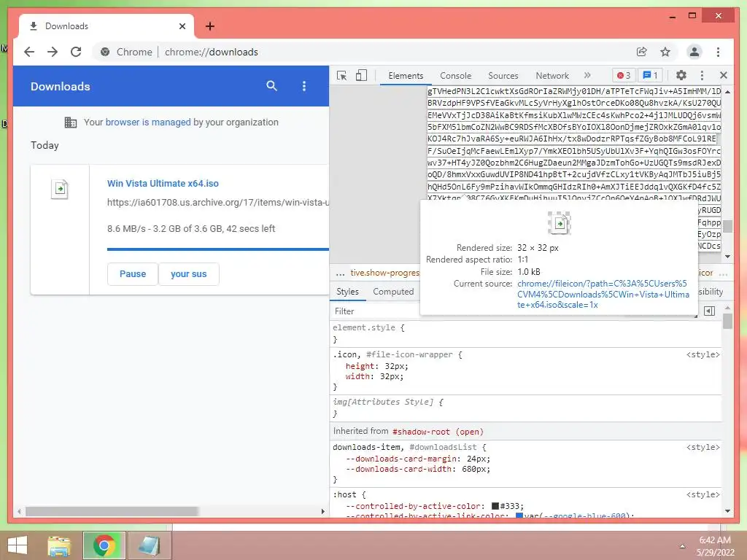Open the Win Vista Ultimate x64.iso link

coord(163,183)
